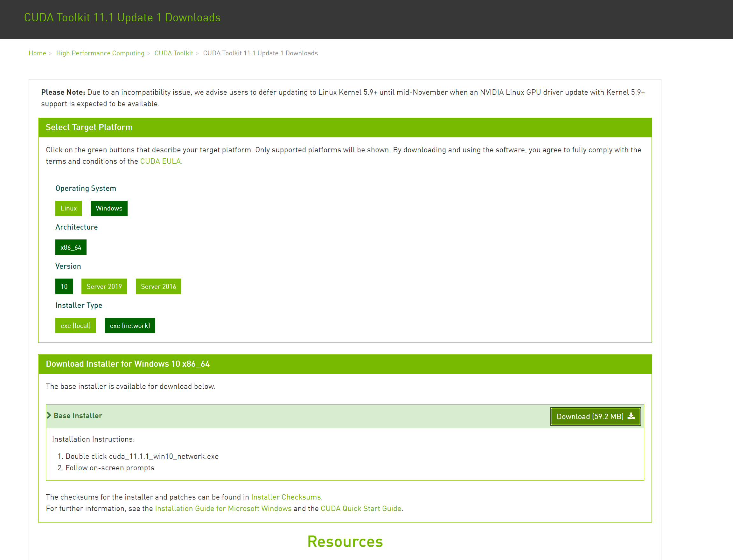The width and height of the screenshot is (733, 560).
Task: Open CUDA Quick Start Guide link
Action: pyautogui.click(x=361, y=508)
